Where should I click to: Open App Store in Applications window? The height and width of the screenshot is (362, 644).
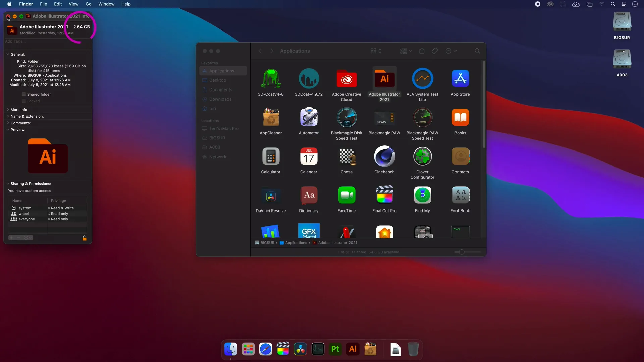tap(460, 79)
